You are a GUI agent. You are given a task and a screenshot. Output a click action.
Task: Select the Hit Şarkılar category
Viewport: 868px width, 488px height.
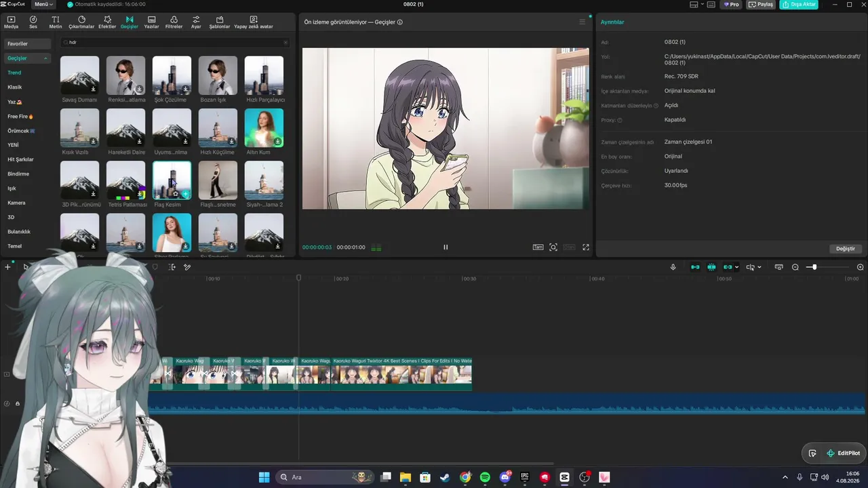coord(20,159)
